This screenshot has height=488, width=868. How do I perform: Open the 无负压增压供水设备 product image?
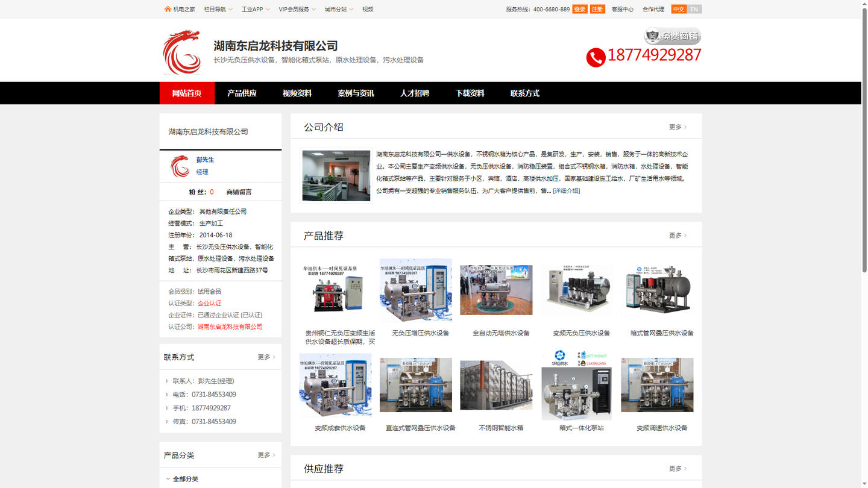(x=416, y=290)
